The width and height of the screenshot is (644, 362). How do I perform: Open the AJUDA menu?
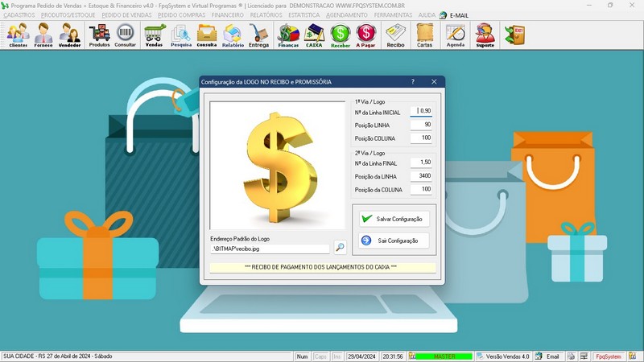coord(427,15)
